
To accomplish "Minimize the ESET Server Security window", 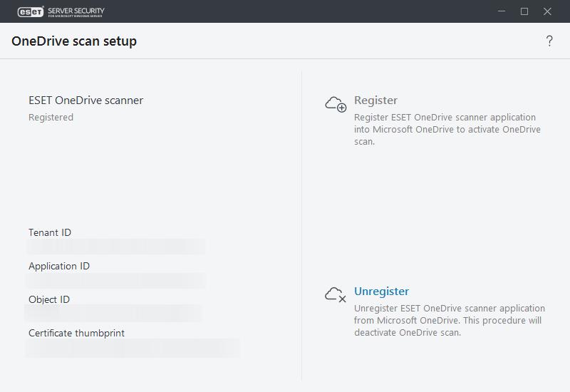I will pyautogui.click(x=501, y=11).
